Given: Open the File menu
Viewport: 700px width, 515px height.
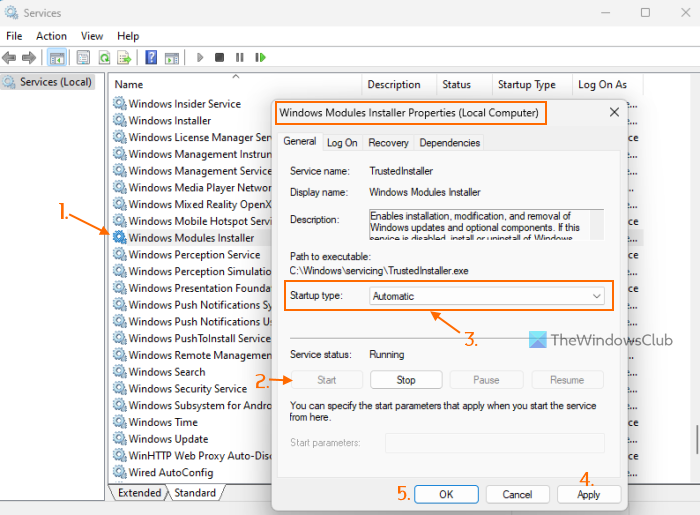Looking at the screenshot, I should [x=14, y=36].
